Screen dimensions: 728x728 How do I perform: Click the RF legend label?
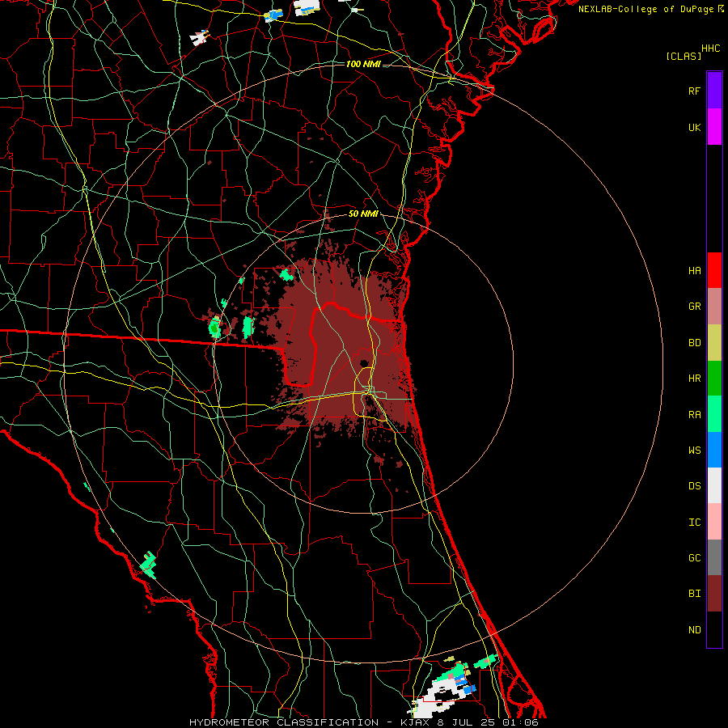(x=694, y=91)
